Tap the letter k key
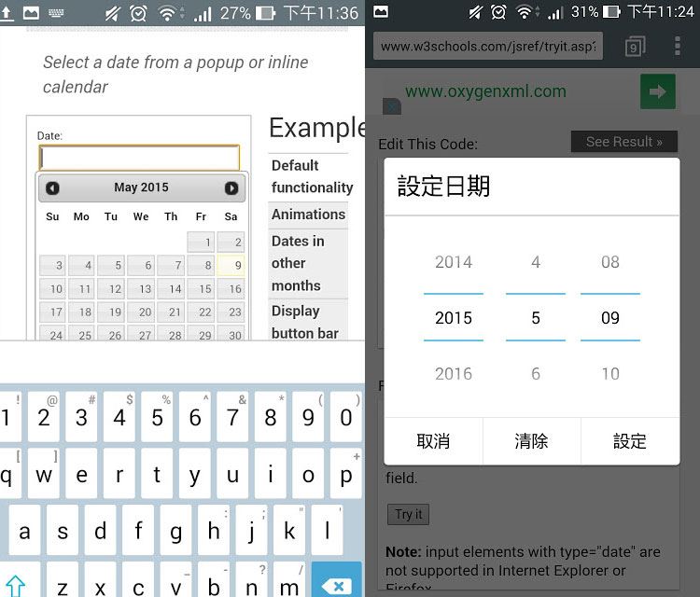700x597 pixels. click(289, 530)
